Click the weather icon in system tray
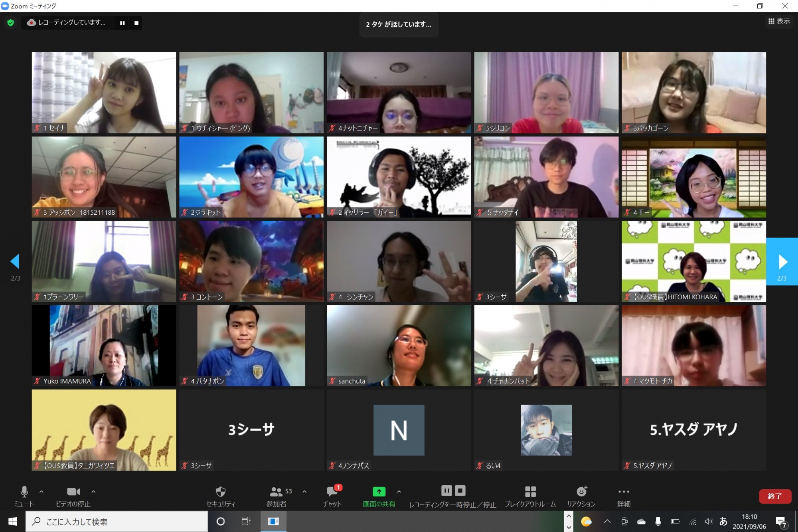Screen dimensions: 798x532 586,521
